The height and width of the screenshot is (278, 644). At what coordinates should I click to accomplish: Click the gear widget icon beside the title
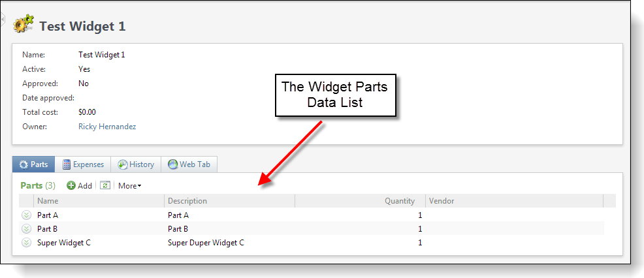tap(24, 25)
